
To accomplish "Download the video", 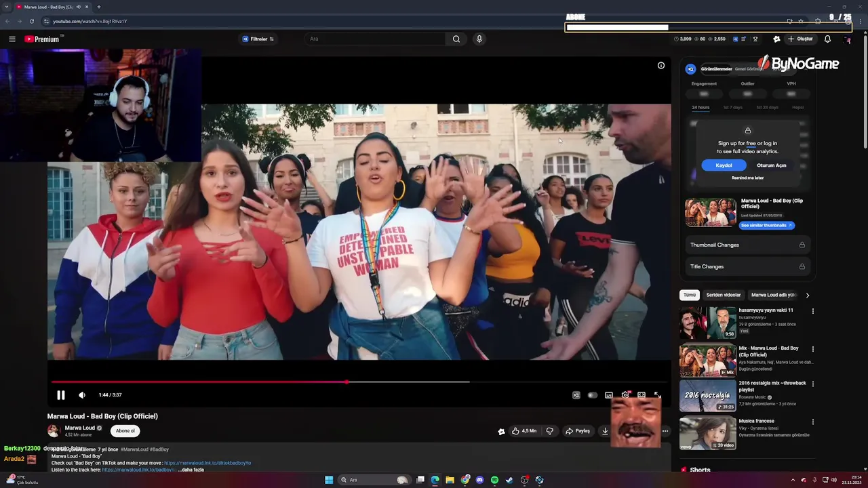I will pyautogui.click(x=605, y=431).
